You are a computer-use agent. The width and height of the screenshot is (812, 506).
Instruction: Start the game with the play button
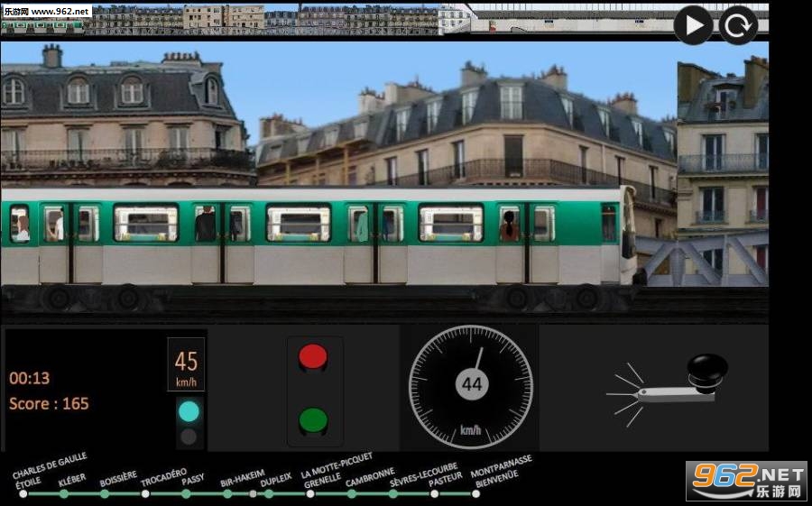tap(693, 25)
